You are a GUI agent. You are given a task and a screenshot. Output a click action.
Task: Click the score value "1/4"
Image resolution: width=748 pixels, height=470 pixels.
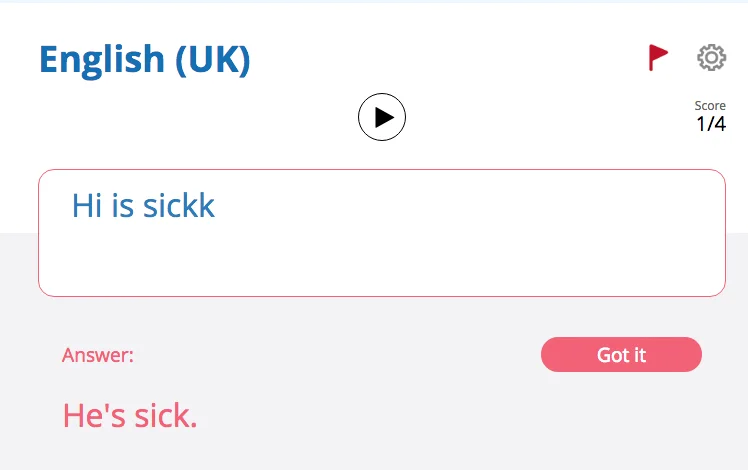pos(711,124)
